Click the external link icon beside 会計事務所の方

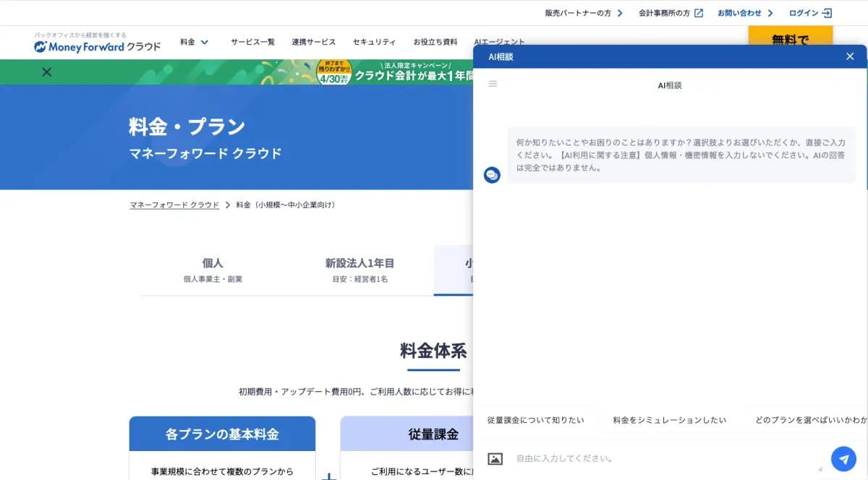698,13
